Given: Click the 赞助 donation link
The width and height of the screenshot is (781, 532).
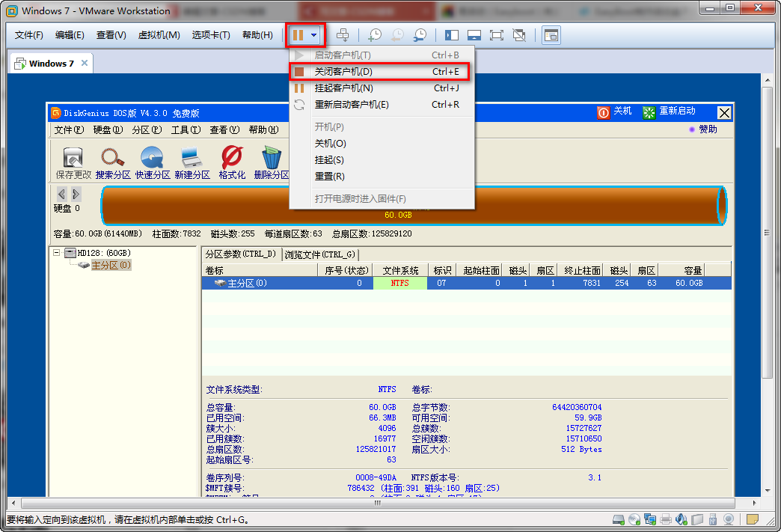Looking at the screenshot, I should click(x=708, y=129).
